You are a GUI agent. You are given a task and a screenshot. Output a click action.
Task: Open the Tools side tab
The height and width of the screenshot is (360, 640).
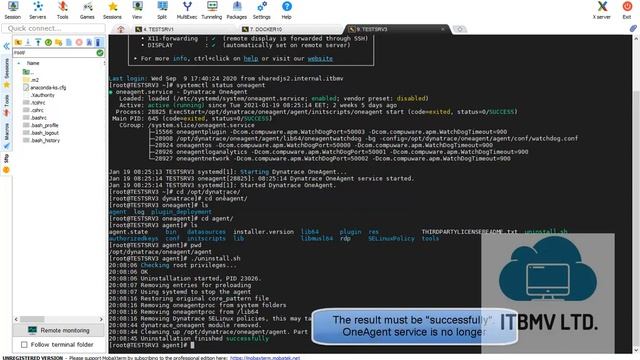[6, 105]
